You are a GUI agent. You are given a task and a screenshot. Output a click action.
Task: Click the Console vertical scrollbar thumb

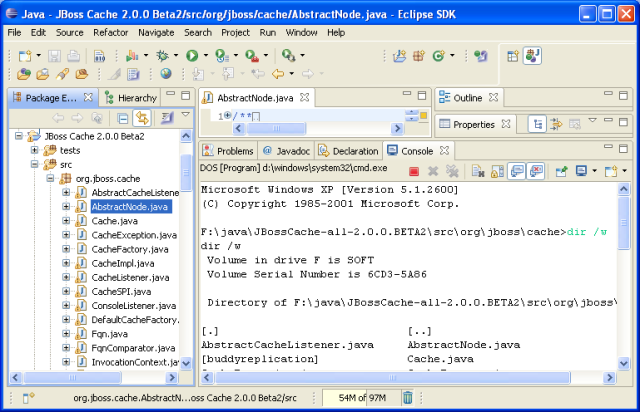click(x=624, y=223)
